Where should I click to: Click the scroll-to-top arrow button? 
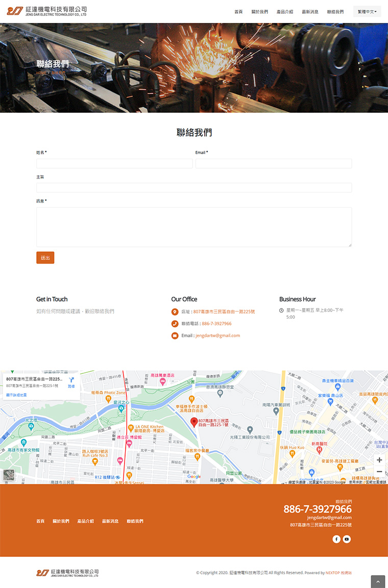click(377, 581)
